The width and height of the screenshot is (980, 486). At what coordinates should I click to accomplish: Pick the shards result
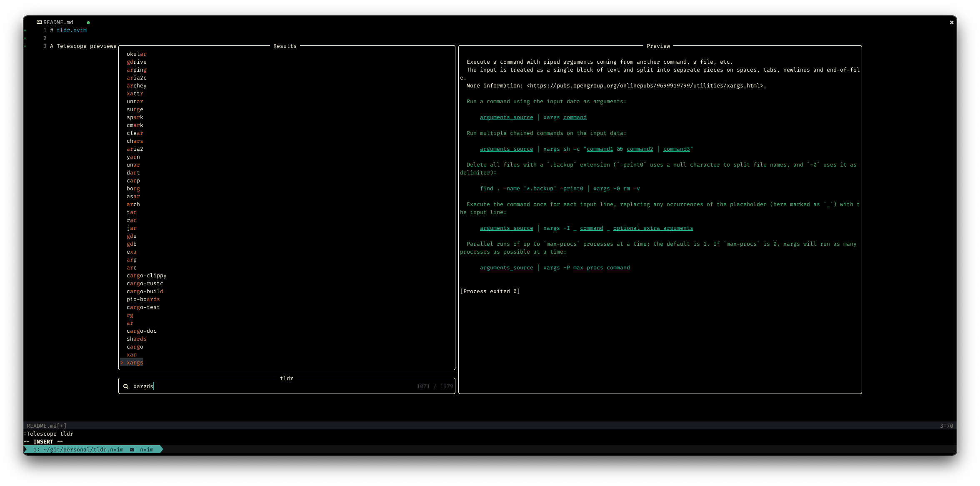pos(137,339)
